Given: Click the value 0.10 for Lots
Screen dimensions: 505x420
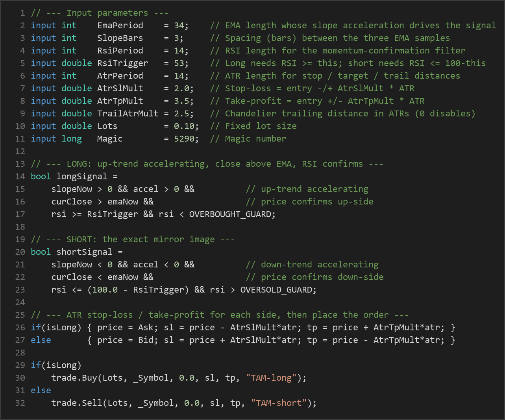Looking at the screenshot, I should [184, 126].
